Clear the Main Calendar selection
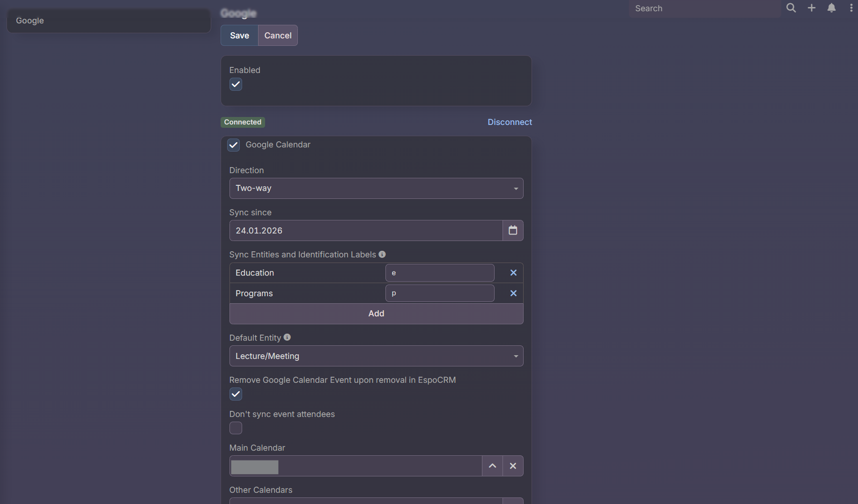The height and width of the screenshot is (504, 858). 513,466
